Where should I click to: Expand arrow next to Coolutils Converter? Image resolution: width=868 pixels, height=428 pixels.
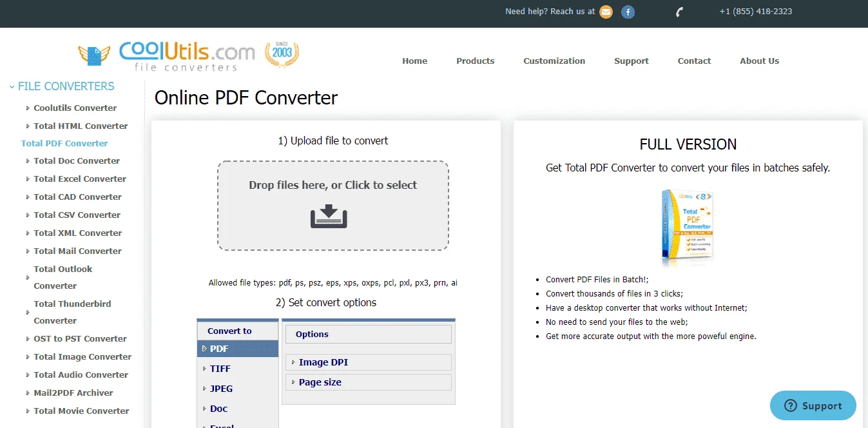click(28, 108)
